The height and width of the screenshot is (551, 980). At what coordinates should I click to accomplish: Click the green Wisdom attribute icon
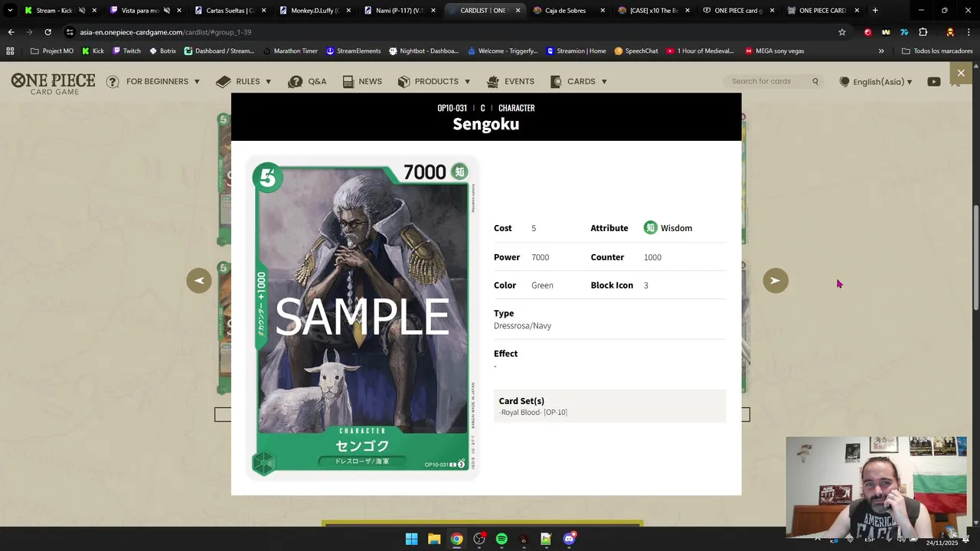click(650, 228)
